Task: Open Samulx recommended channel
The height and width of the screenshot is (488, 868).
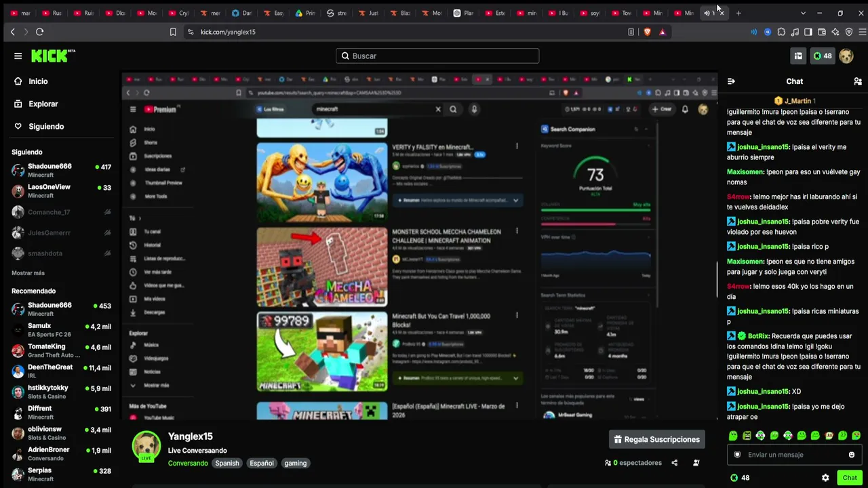Action: pos(61,330)
